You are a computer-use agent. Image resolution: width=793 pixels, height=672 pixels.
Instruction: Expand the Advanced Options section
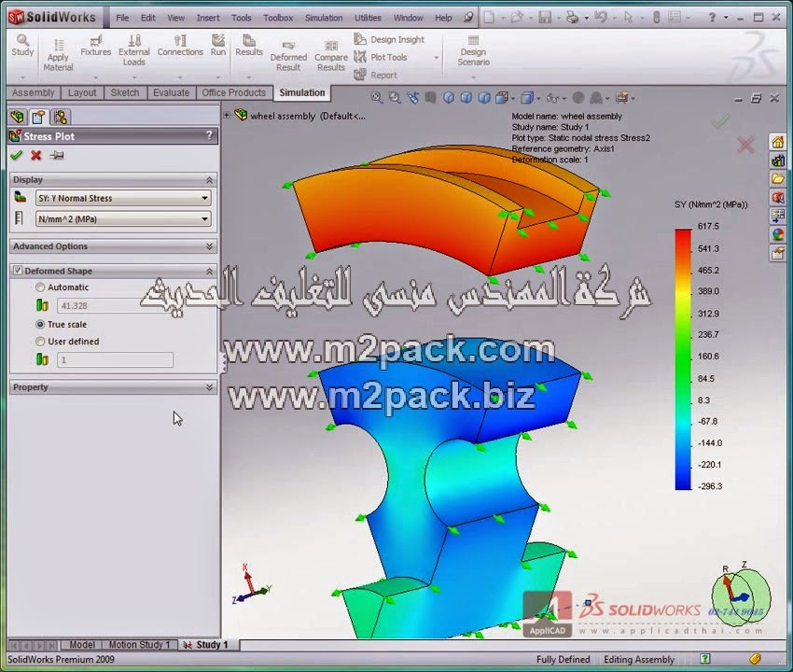pyautogui.click(x=209, y=246)
